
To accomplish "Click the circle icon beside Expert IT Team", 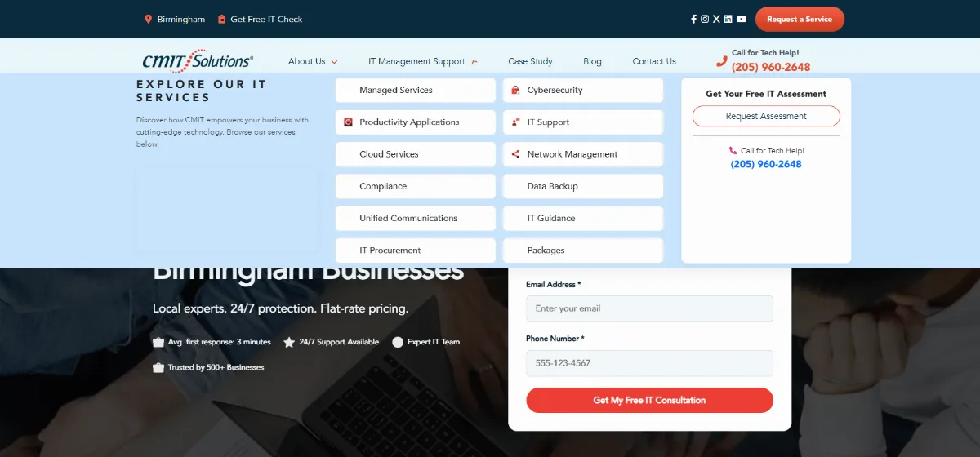I will [398, 342].
